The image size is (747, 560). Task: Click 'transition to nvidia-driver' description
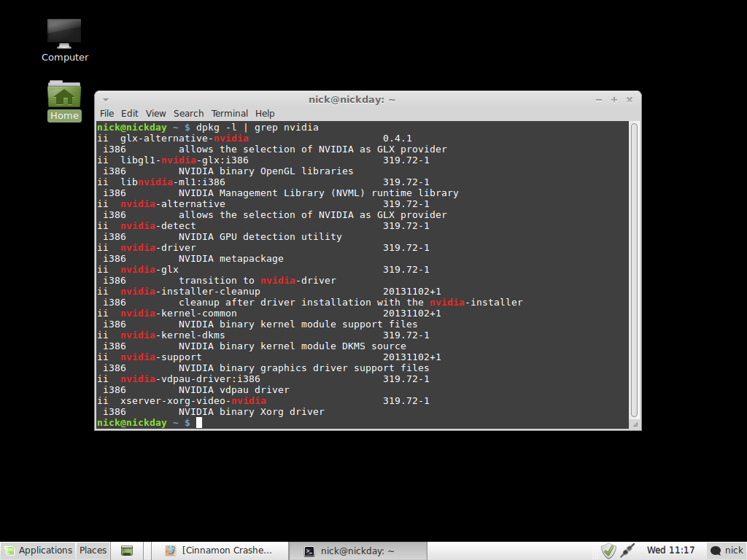click(x=258, y=281)
